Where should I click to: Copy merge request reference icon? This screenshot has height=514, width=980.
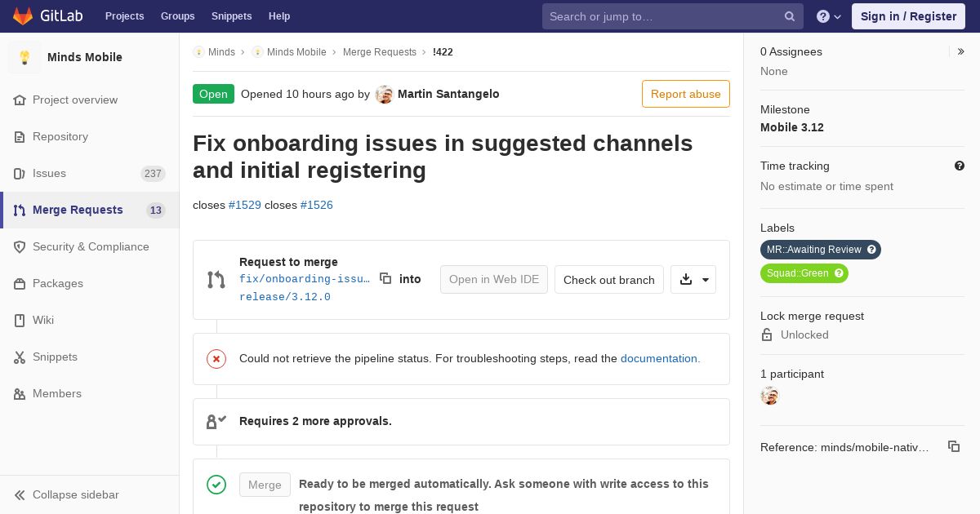954,446
